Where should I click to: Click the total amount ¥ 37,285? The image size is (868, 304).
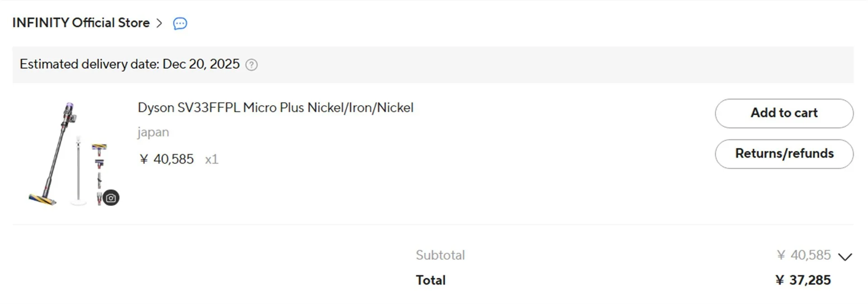click(x=803, y=280)
